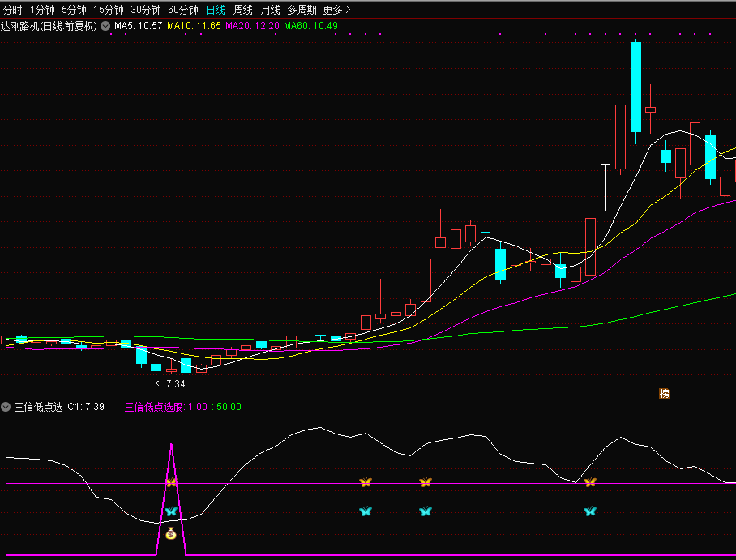Click the magenta signal spike in indicator

coord(171,498)
